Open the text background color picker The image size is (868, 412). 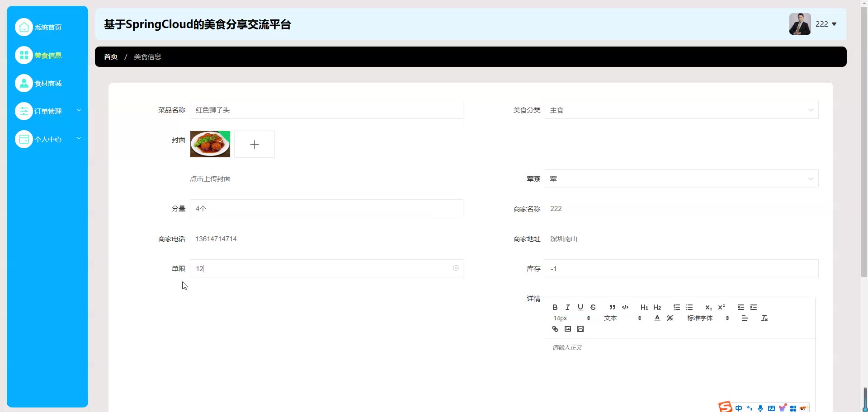(x=670, y=318)
